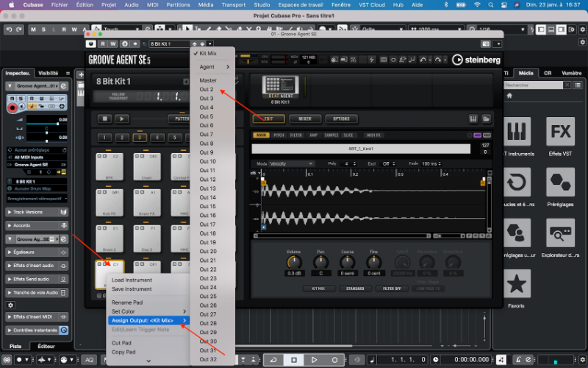This screenshot has width=588, height=368.
Task: Open the Set Color submenu
Action: click(x=148, y=311)
